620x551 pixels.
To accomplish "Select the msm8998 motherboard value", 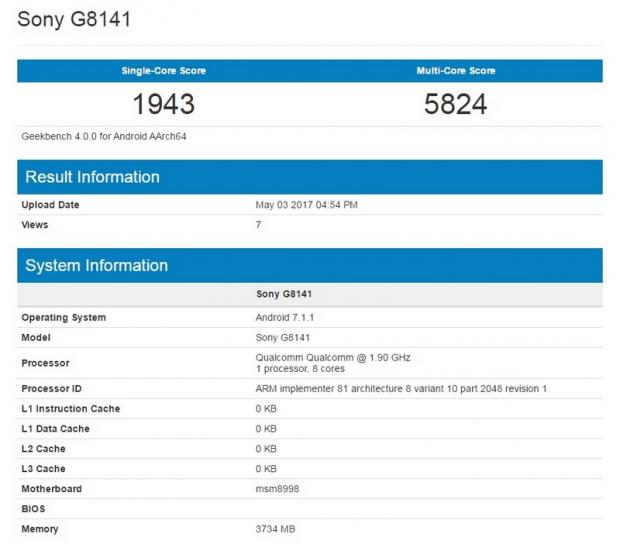I will pos(277,489).
